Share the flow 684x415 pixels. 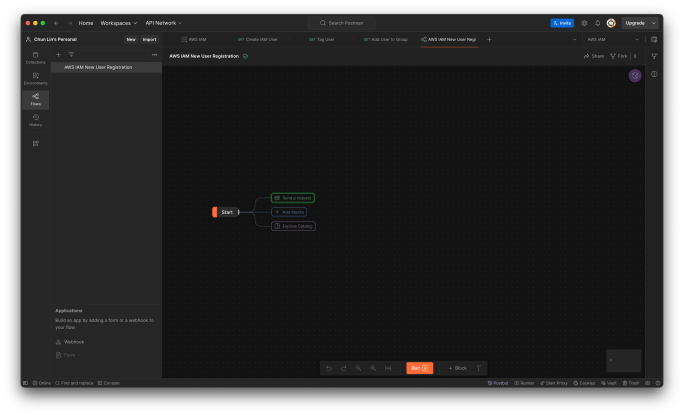(594, 56)
